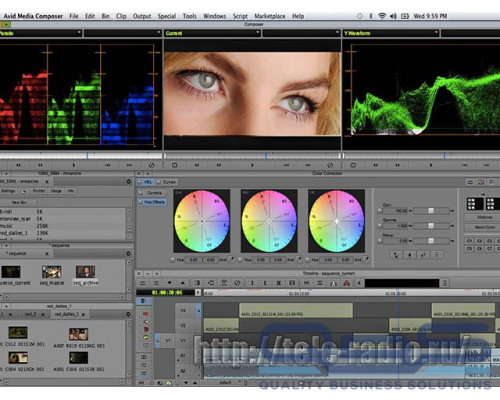Pick midtones color with eyedropper
Viewport: 500px width, 400px height.
[299, 259]
